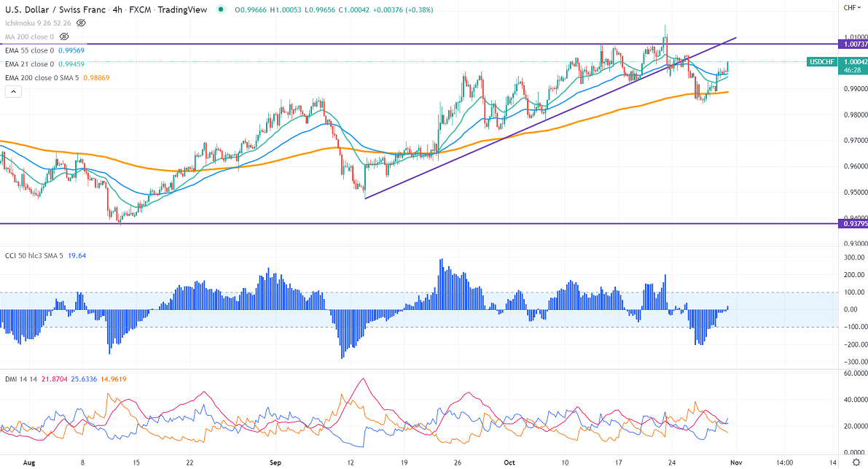This screenshot has height=469, width=868.
Task: Click the EMA 55 value 0.99569
Action: tap(71, 50)
